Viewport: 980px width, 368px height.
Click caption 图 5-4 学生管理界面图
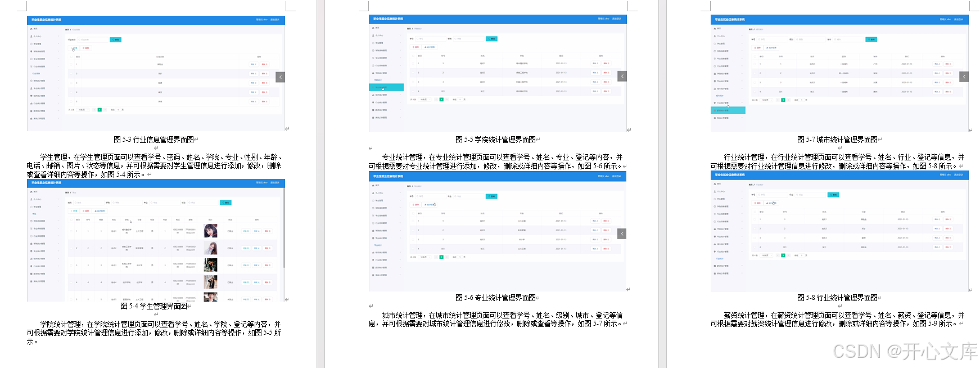[153, 306]
